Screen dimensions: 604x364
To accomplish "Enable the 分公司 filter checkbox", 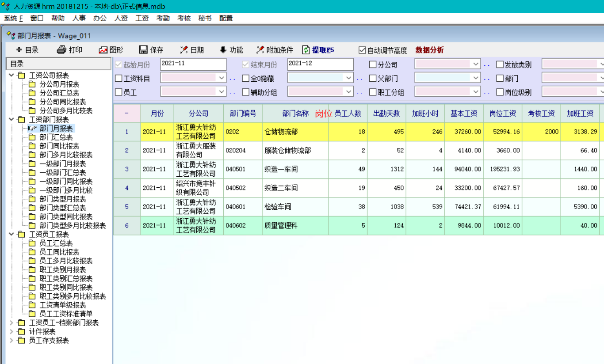I will (373, 64).
